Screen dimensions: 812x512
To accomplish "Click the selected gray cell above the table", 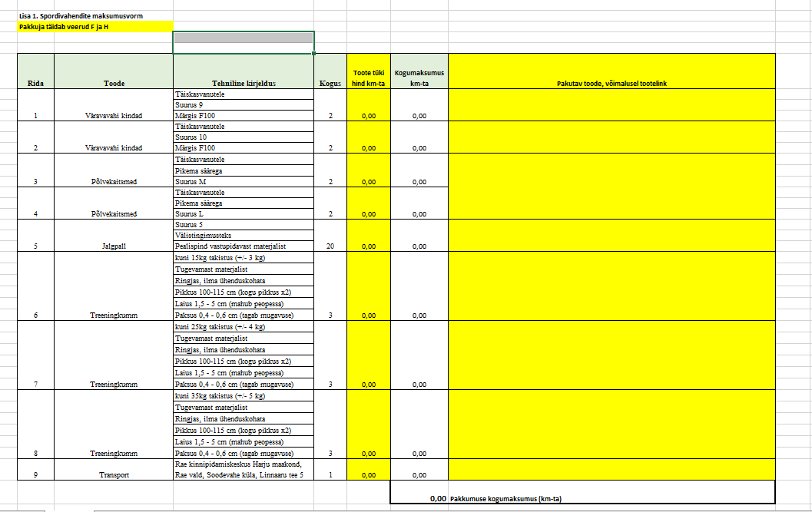I will (x=243, y=38).
